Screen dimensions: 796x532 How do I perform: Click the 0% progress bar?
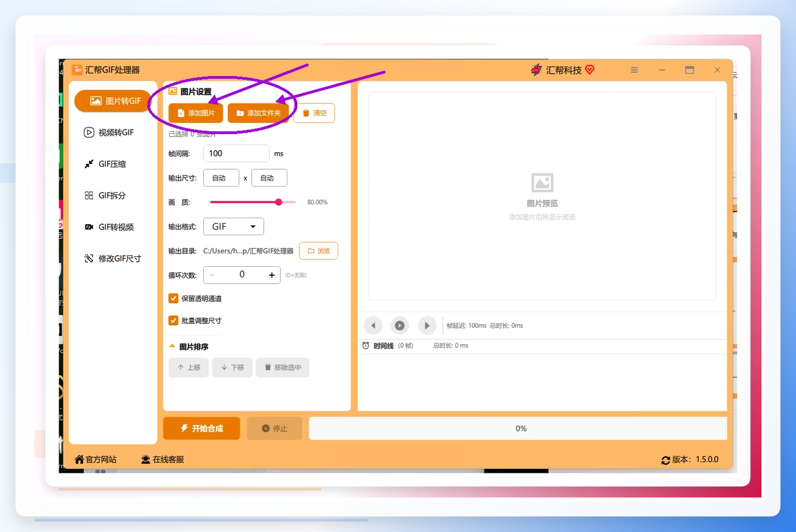pos(518,428)
